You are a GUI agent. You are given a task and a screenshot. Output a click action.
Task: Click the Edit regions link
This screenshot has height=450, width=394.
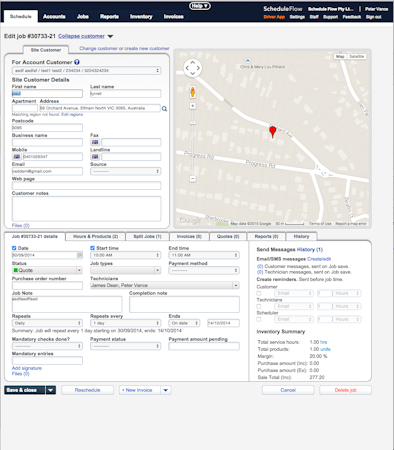coord(72,114)
